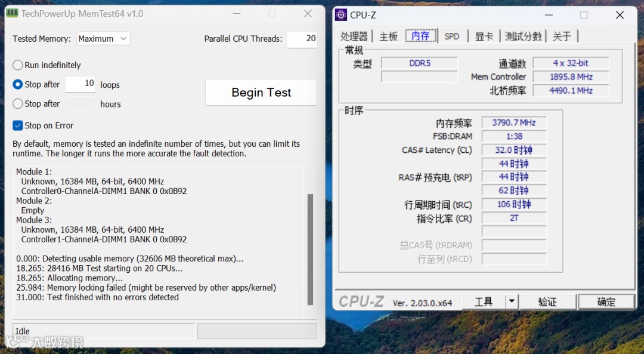Open the 測試分數 tab in CPU-Z
The image size is (644, 354).
point(523,36)
